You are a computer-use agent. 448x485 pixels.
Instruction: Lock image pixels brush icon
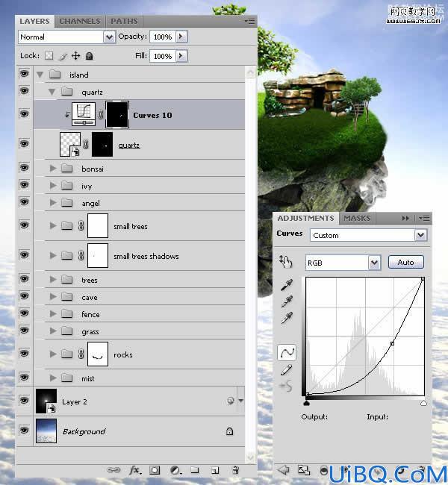tap(63, 56)
